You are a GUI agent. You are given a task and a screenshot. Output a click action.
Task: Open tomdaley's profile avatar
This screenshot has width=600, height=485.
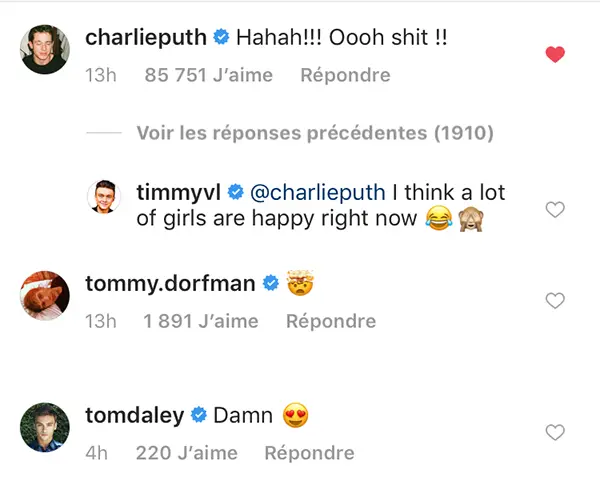(x=45, y=427)
